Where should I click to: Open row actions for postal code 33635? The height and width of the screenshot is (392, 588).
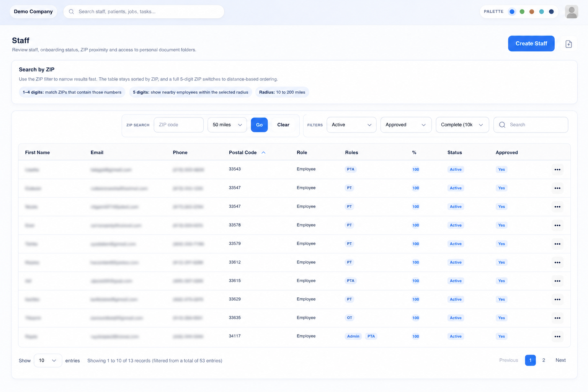pos(557,318)
